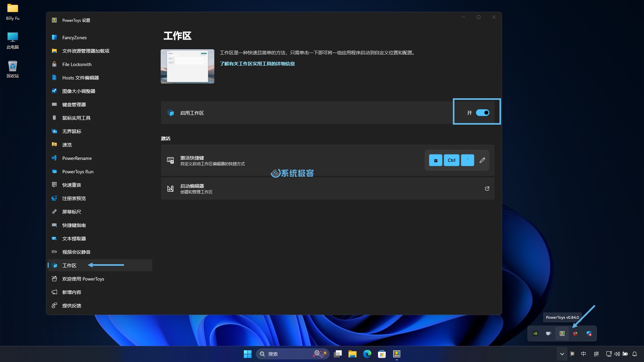This screenshot has width=644, height=362.
Task: Open File Locksmith settings
Action: click(x=76, y=64)
